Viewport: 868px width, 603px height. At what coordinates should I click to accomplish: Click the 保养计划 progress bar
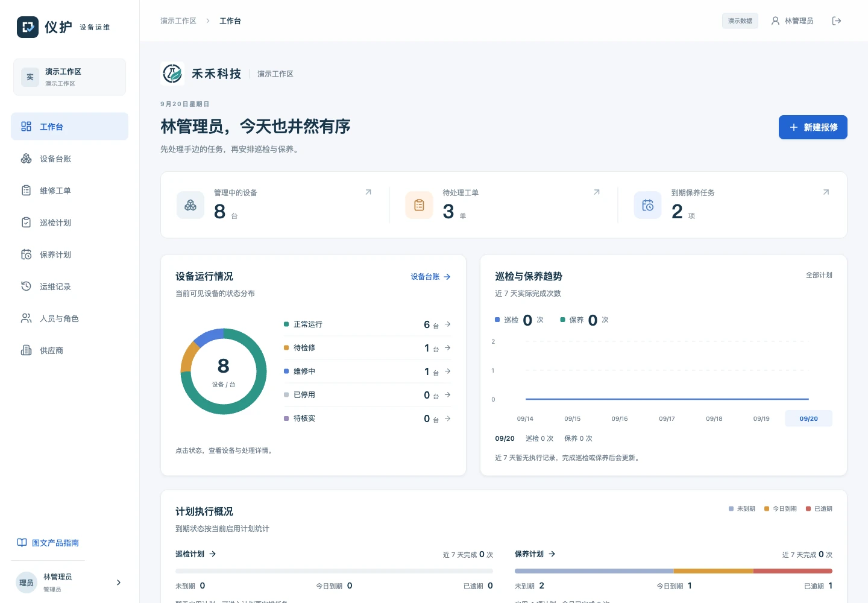click(x=673, y=571)
